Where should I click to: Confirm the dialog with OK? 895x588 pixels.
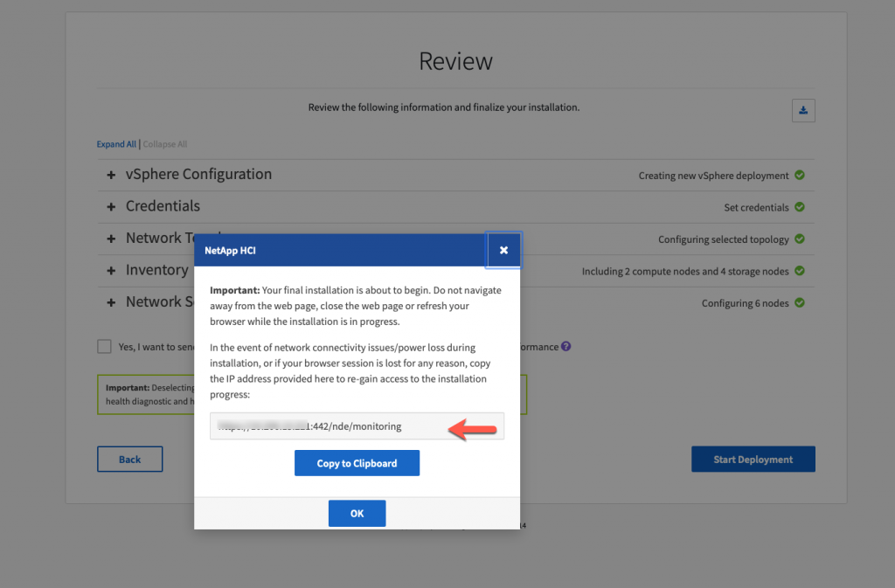[x=357, y=513]
